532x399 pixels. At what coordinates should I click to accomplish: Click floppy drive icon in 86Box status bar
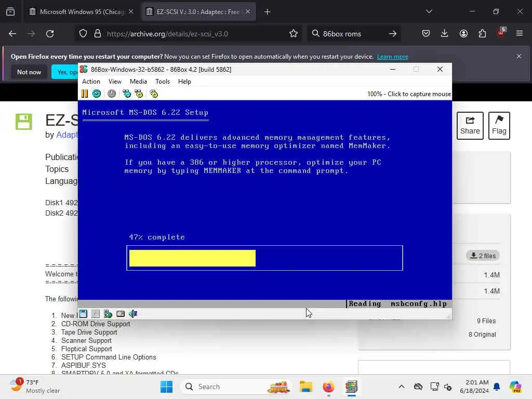click(x=83, y=314)
